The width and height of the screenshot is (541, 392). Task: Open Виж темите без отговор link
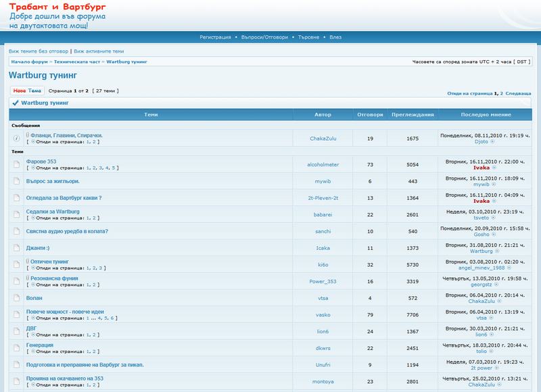(x=39, y=51)
